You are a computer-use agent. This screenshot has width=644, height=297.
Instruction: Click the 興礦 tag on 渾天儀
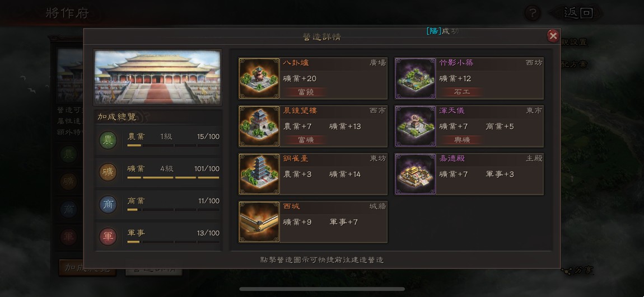(462, 140)
